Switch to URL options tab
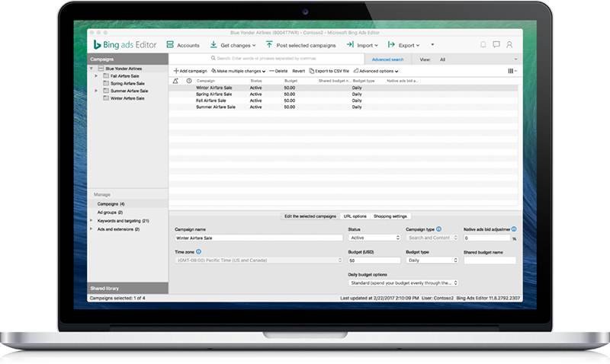610x364 pixels. click(x=355, y=216)
